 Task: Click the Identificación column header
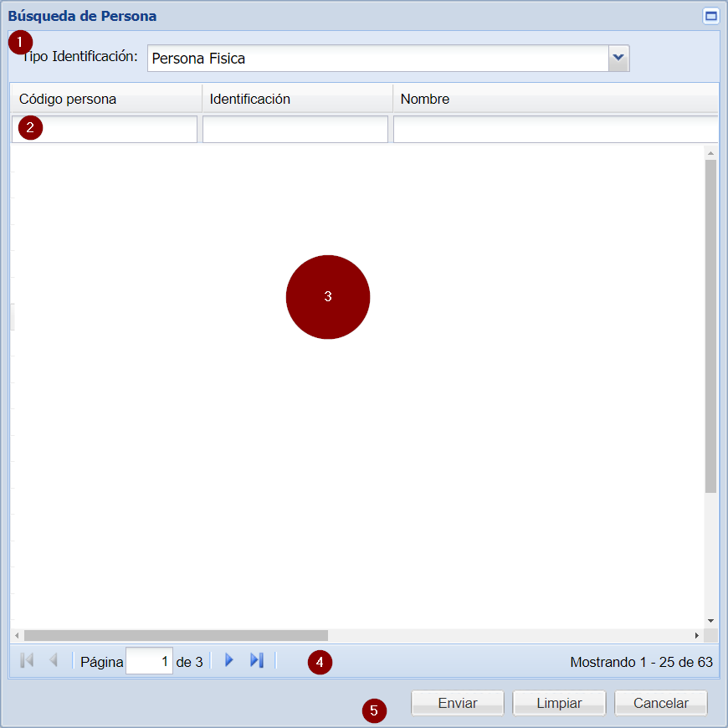pyautogui.click(x=297, y=99)
